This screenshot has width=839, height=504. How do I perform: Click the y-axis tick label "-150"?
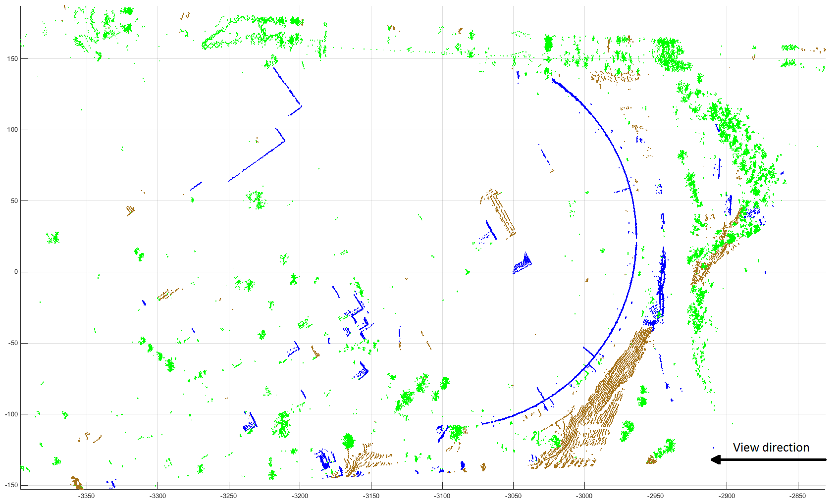tap(11, 485)
